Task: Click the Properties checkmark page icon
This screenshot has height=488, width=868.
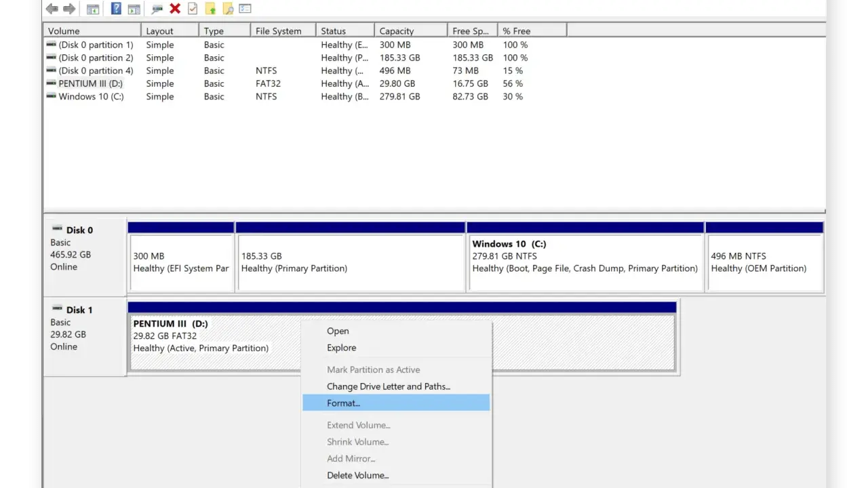Action: coord(193,9)
